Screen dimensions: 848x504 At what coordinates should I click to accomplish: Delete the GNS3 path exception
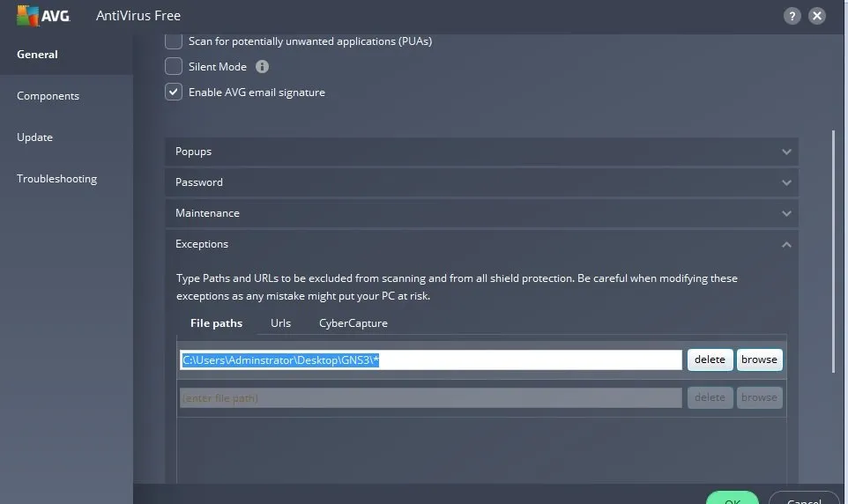[x=710, y=359]
